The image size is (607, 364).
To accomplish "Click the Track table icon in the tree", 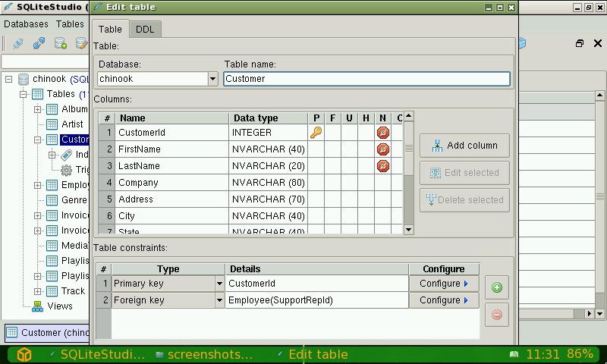I will (52, 291).
